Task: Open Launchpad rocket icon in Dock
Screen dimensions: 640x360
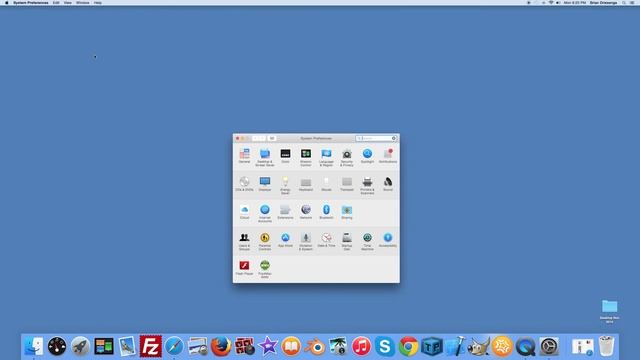Action: pos(80,346)
